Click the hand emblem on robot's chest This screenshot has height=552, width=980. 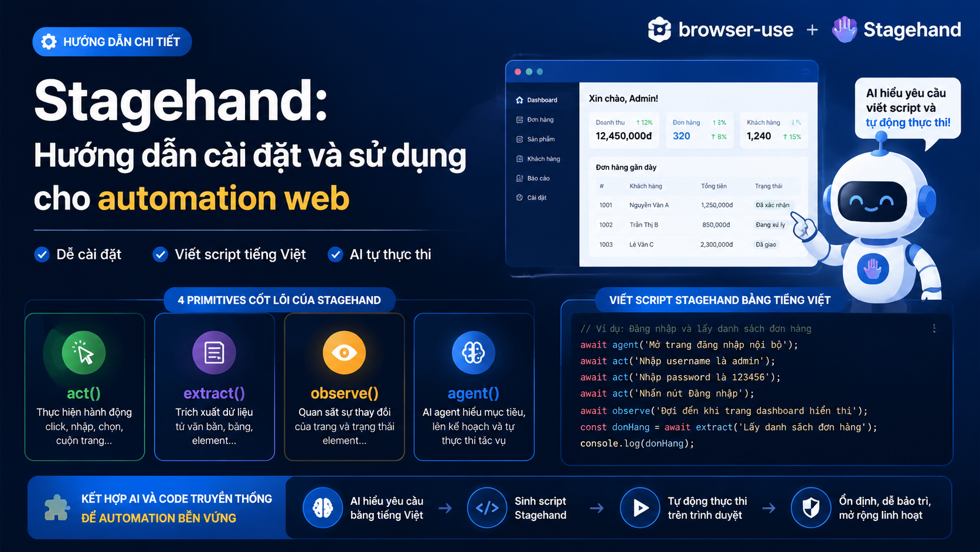click(x=873, y=269)
